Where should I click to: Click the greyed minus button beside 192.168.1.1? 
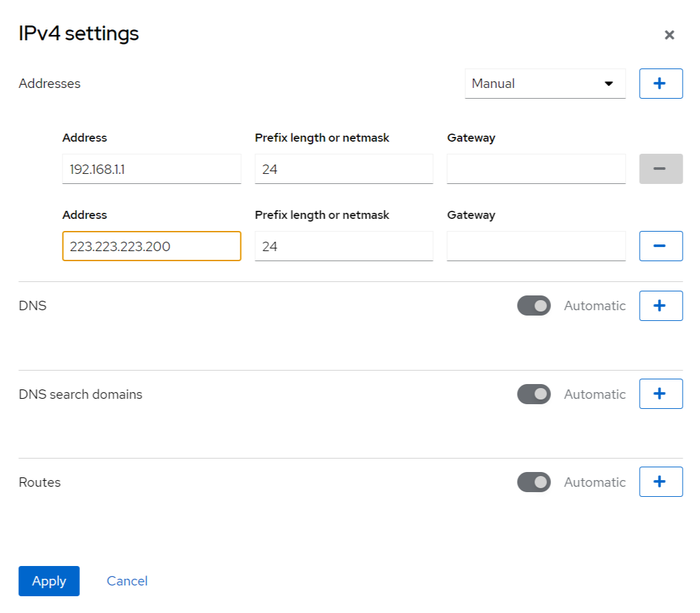660,169
